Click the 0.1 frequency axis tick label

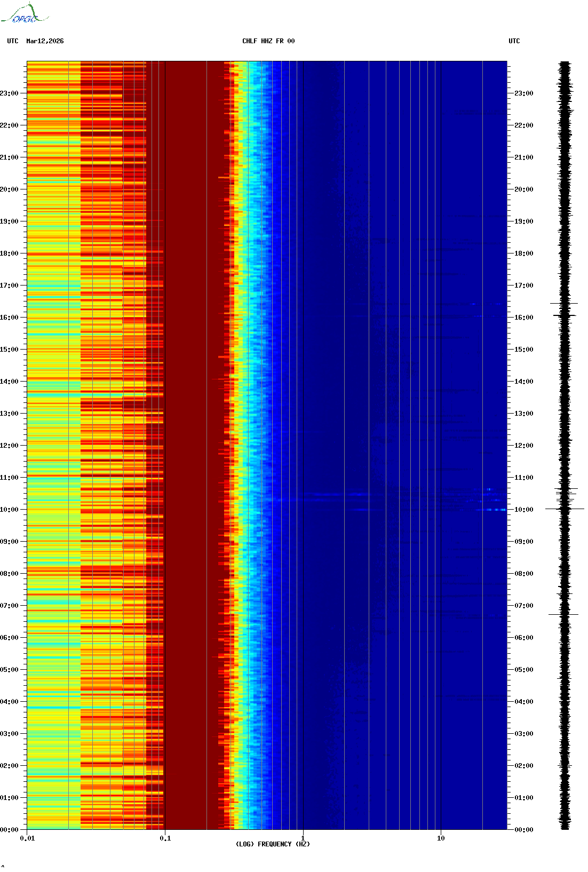pos(165,838)
